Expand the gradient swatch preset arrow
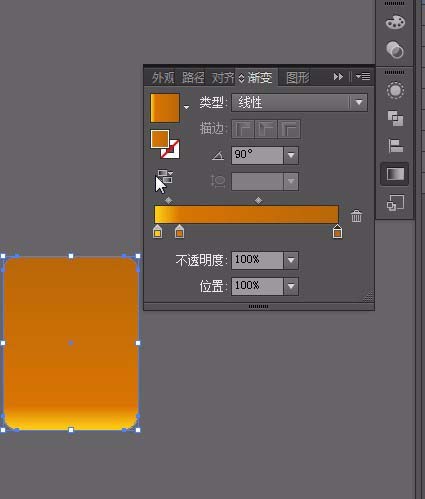 point(186,107)
